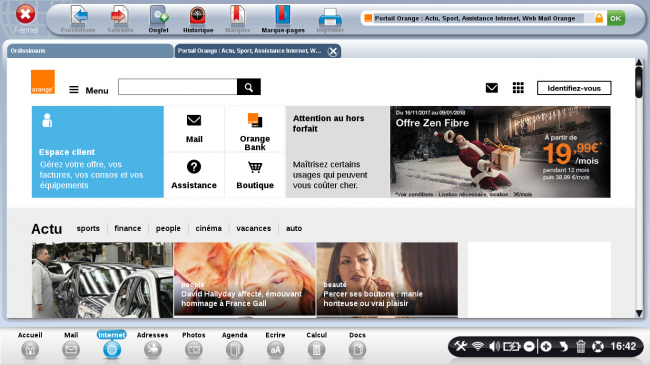Click the vertical scrollbar thumb
This screenshot has width=650, height=365.
[639, 82]
